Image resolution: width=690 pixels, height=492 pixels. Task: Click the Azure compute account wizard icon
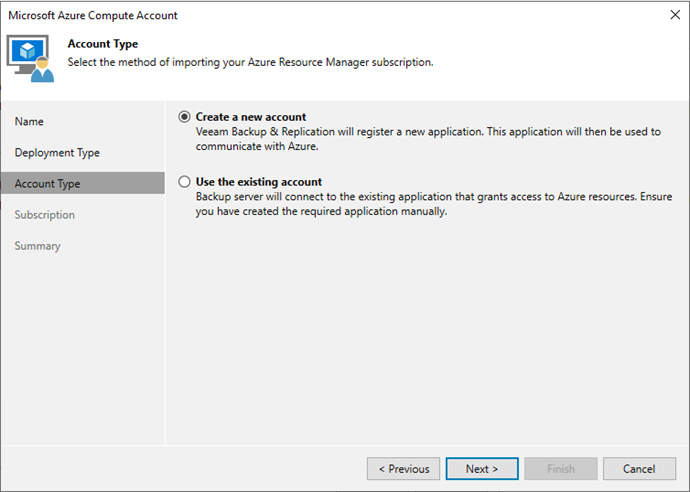(x=30, y=59)
